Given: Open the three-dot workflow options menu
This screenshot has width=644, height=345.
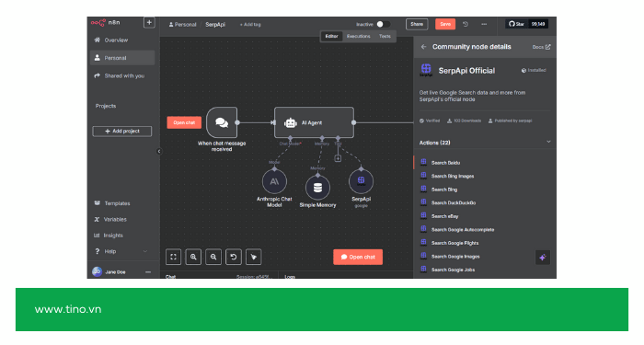Looking at the screenshot, I should (484, 24).
